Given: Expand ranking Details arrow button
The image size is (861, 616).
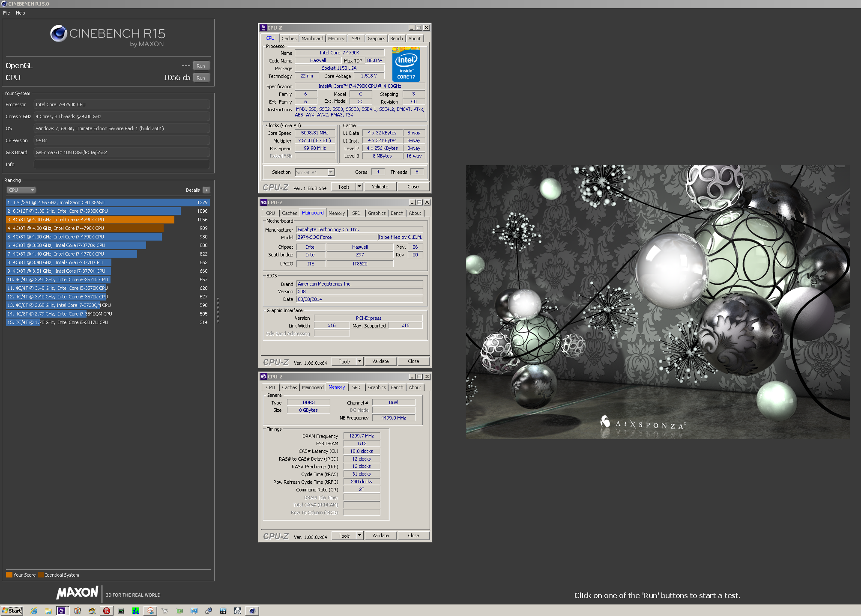Looking at the screenshot, I should tap(206, 190).
